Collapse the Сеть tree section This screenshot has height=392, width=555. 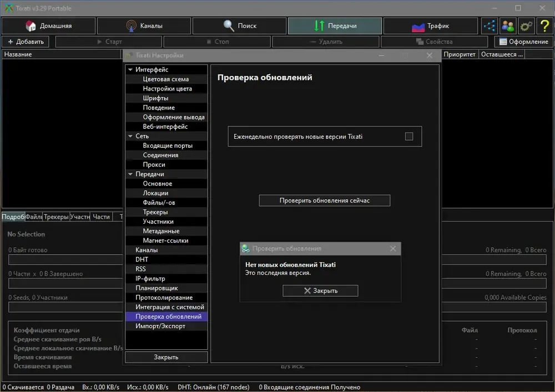pos(130,136)
